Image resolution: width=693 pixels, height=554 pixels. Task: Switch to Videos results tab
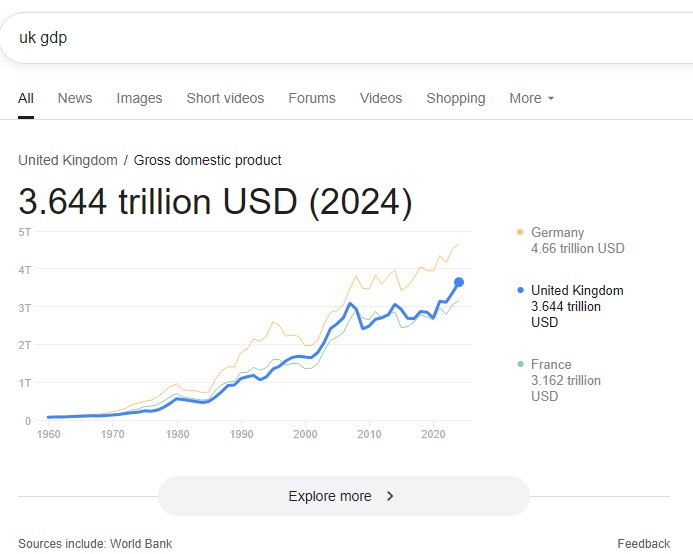381,98
